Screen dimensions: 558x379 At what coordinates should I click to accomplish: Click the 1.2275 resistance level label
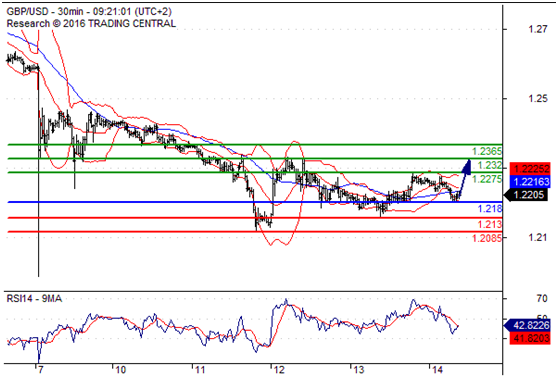coord(487,179)
